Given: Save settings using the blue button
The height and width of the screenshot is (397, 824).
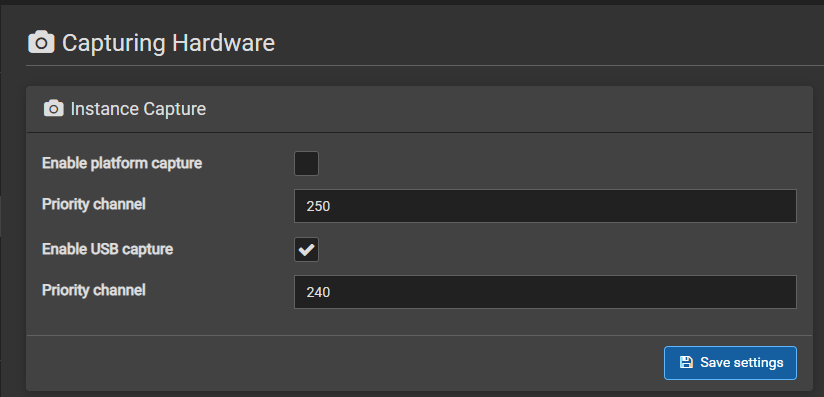Looking at the screenshot, I should tap(730, 363).
